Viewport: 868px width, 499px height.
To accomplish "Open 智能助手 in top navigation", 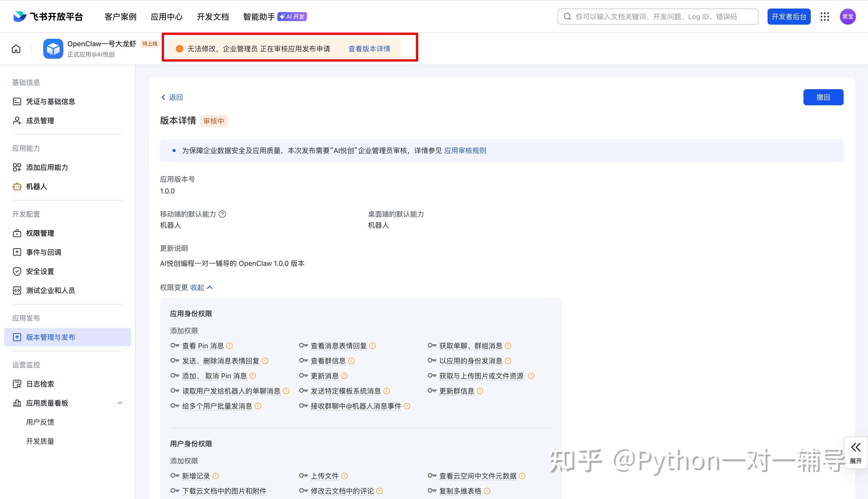I will (259, 16).
